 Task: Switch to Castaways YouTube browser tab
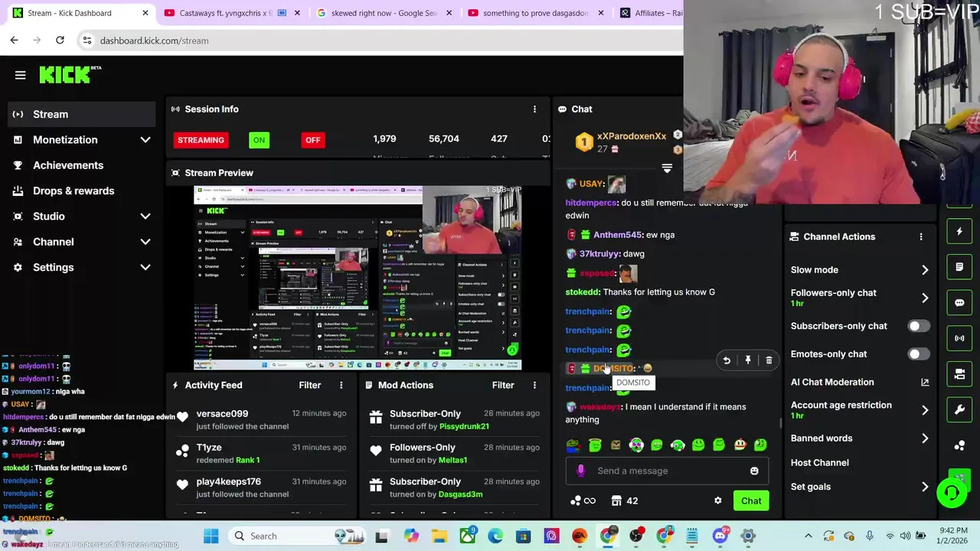230,13
